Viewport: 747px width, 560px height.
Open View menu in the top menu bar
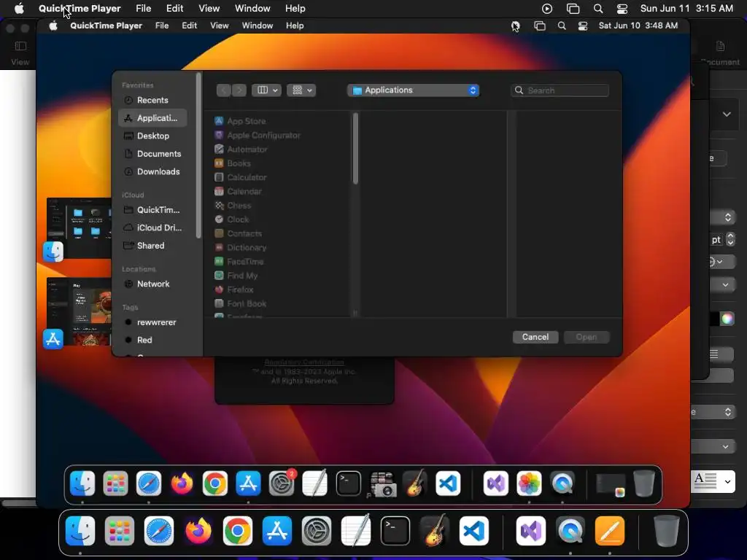tap(209, 9)
